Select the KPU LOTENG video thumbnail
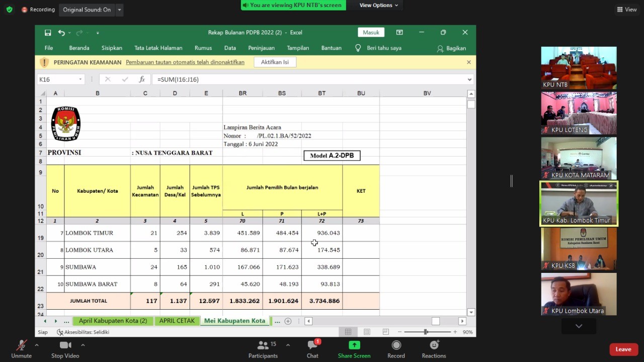644x362 pixels. click(x=579, y=113)
